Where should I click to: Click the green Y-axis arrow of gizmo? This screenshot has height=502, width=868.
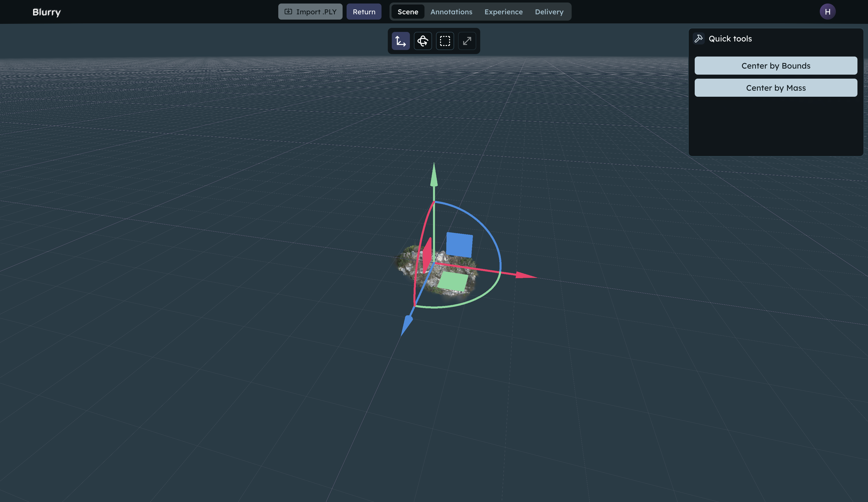tap(434, 175)
